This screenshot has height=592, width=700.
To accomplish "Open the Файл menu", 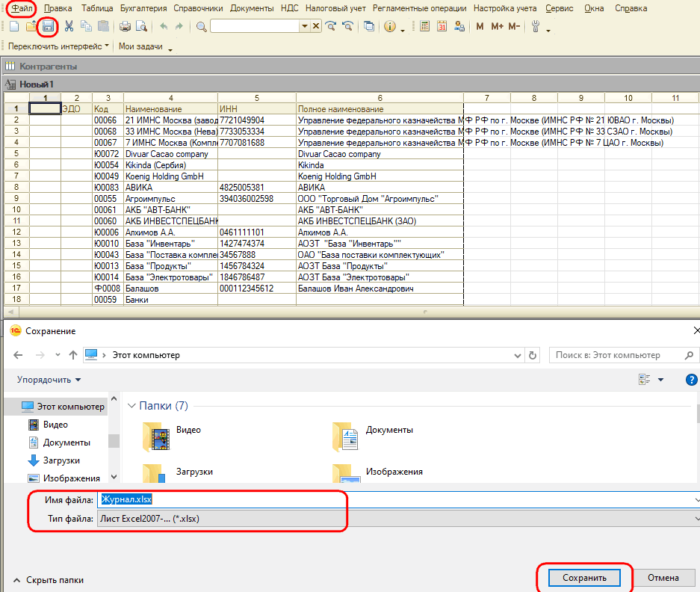I will [x=22, y=8].
